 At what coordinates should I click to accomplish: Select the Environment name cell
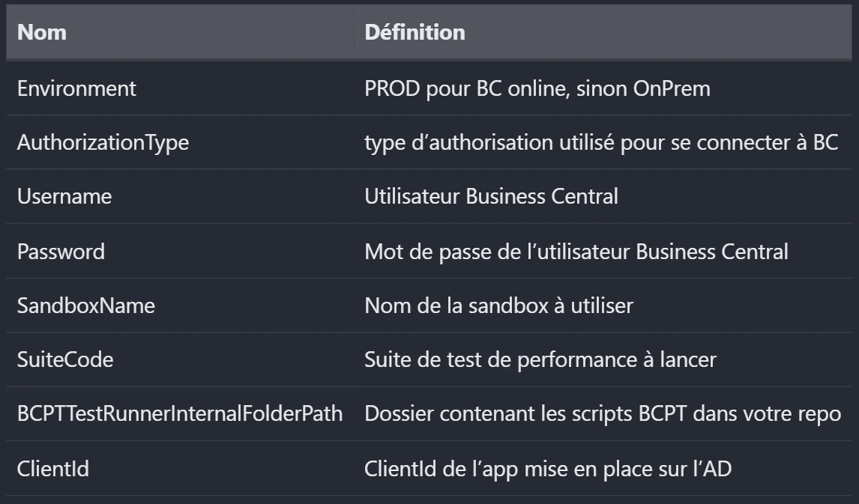(76, 88)
